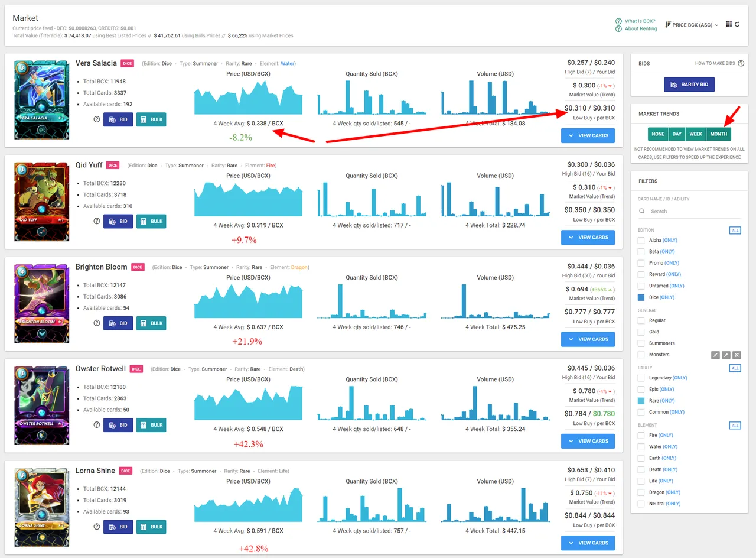Select the NONE market trend tab

click(x=658, y=134)
